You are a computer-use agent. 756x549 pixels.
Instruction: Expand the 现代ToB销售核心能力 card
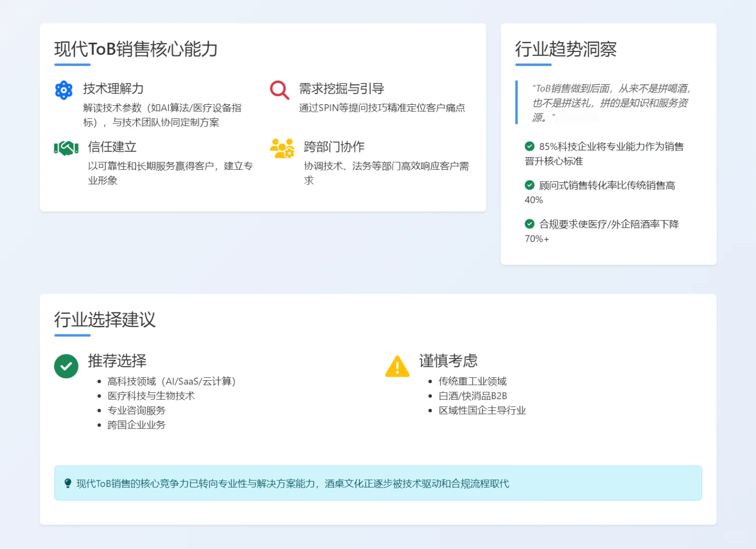tap(135, 50)
